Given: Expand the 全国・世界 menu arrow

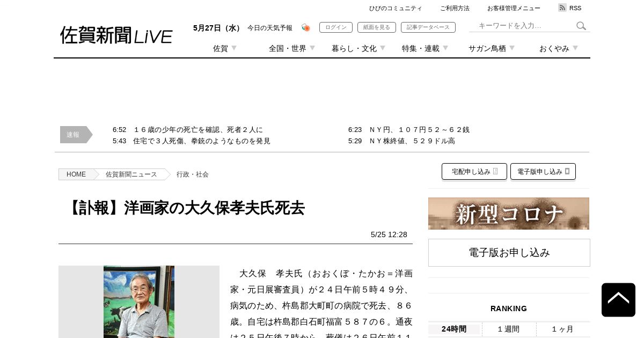Looking at the screenshot, I should [x=312, y=48].
